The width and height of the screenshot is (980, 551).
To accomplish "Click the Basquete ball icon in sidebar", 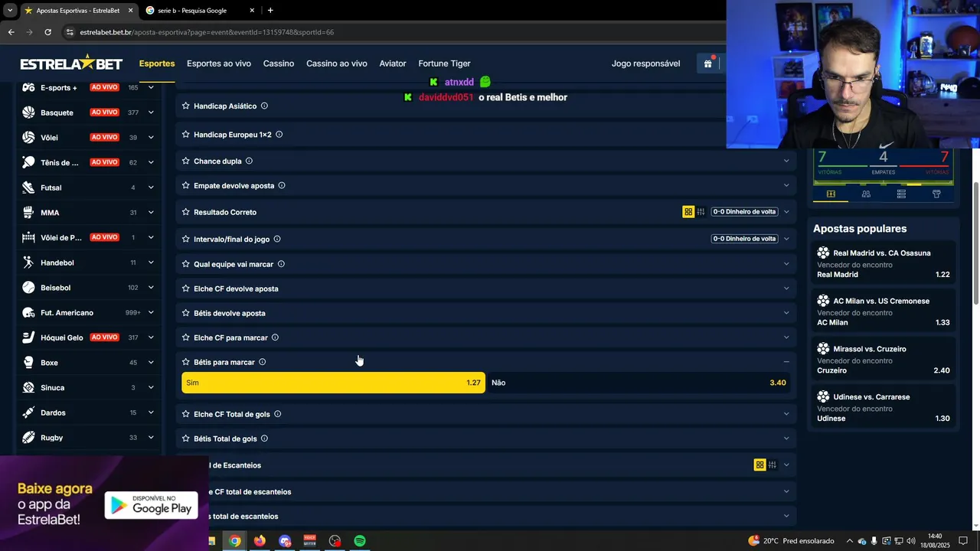I will 28,112.
